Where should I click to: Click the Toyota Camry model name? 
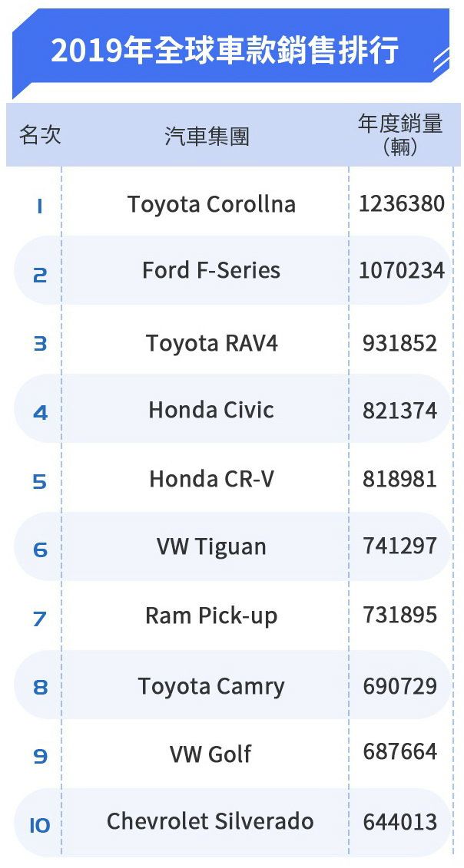[x=211, y=686]
